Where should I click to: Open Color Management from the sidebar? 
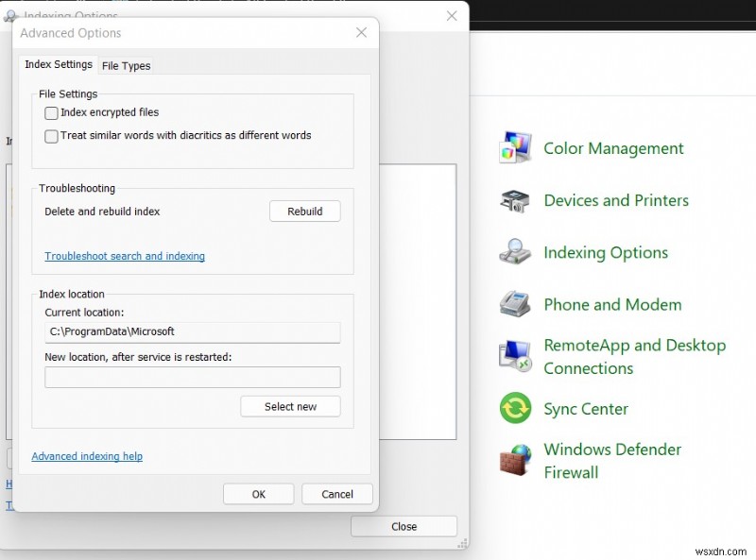(x=613, y=148)
